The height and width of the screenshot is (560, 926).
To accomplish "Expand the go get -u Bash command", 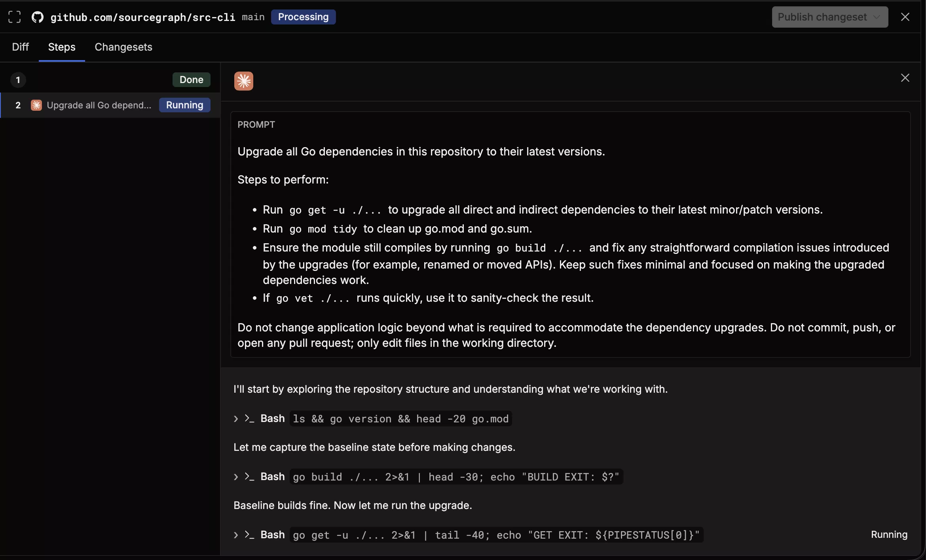I will 236,535.
